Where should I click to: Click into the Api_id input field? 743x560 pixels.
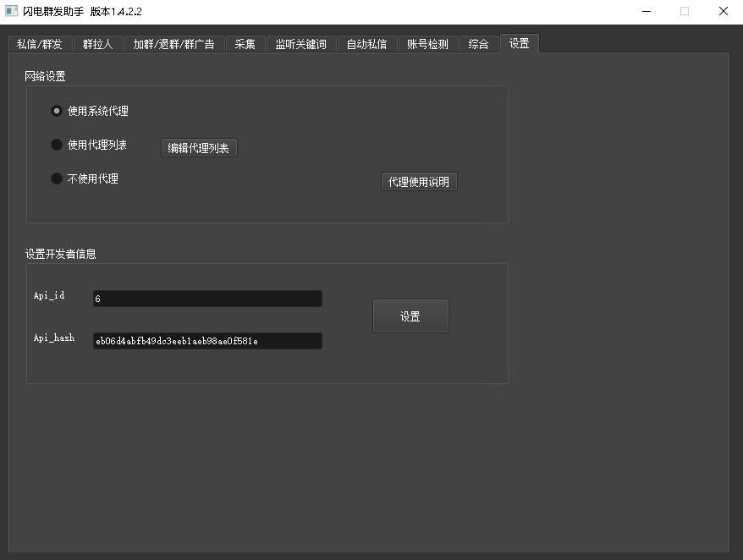pyautogui.click(x=207, y=299)
